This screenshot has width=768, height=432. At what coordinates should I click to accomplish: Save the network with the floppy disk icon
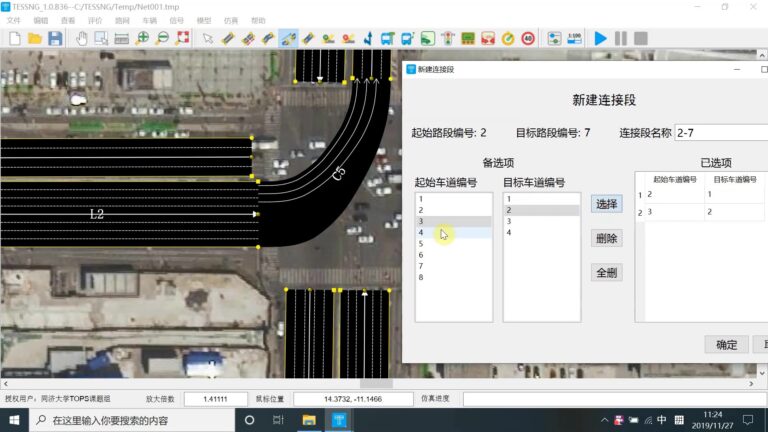click(x=55, y=38)
